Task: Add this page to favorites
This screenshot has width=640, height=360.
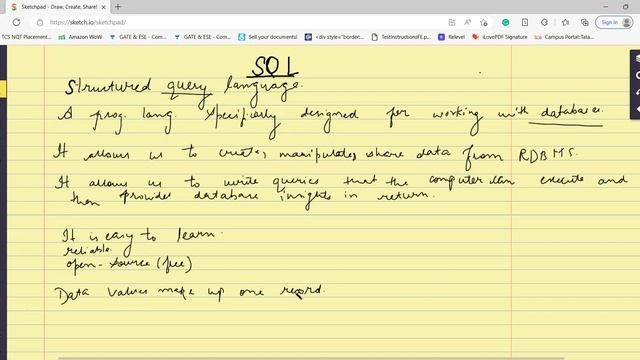Action: tap(484, 22)
